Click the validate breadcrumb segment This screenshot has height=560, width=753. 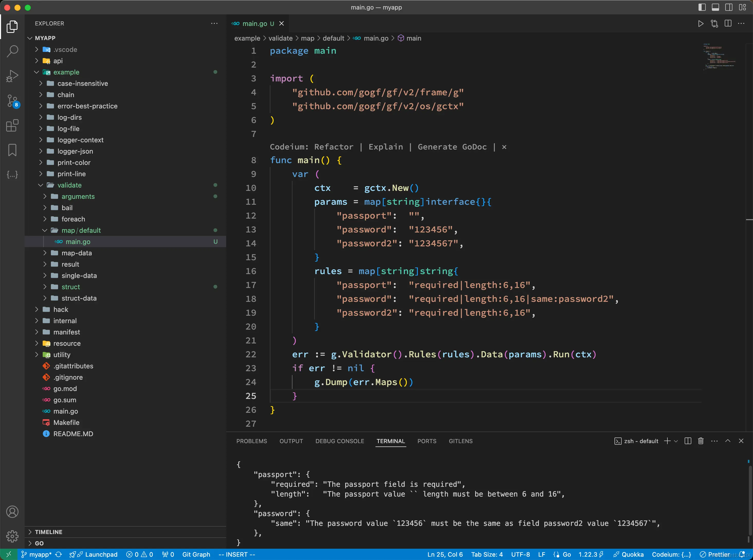point(280,38)
